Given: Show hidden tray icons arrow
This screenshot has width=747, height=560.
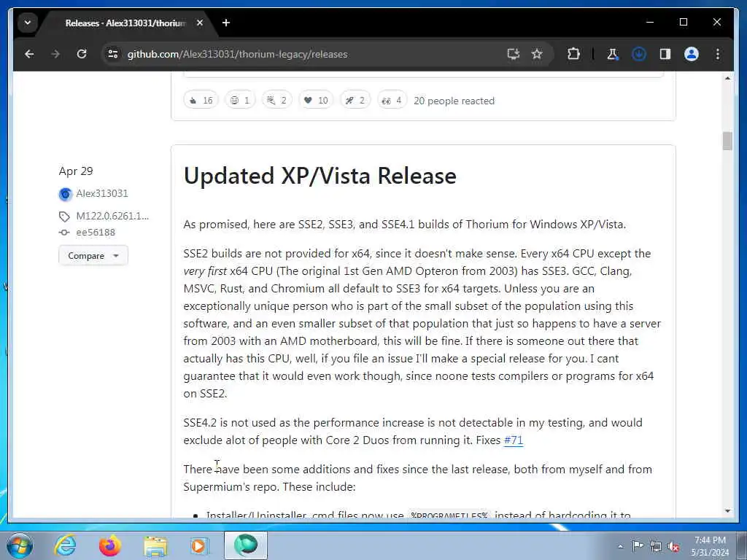Looking at the screenshot, I should (x=620, y=547).
